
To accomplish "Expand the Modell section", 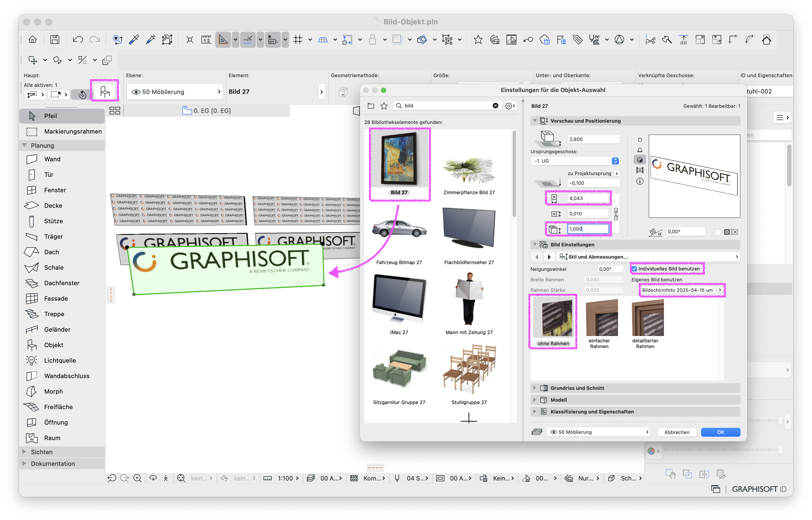I will point(535,400).
